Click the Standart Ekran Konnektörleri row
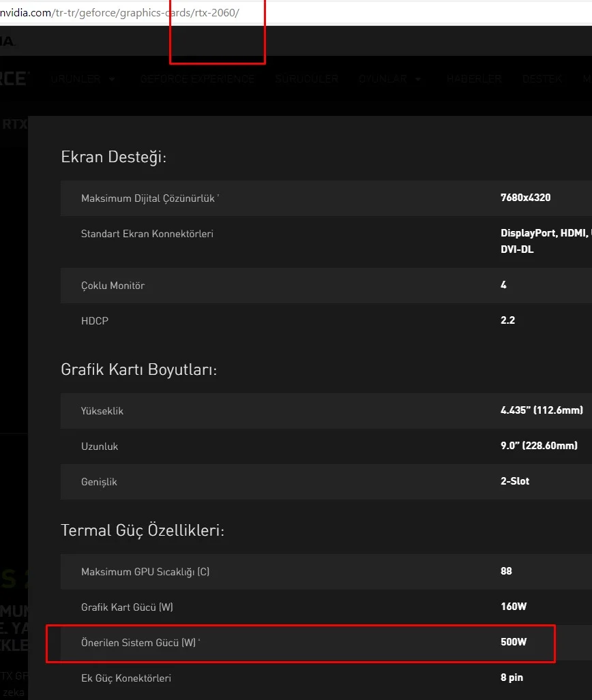 pyautogui.click(x=147, y=234)
